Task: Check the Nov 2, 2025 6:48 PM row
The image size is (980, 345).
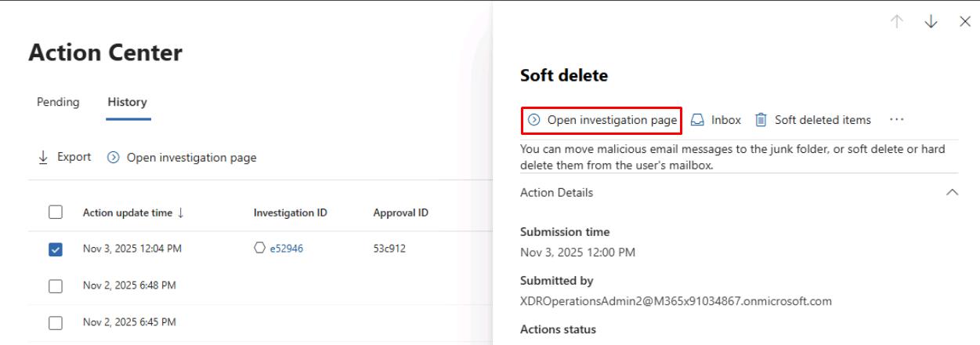Action: pyautogui.click(x=55, y=285)
